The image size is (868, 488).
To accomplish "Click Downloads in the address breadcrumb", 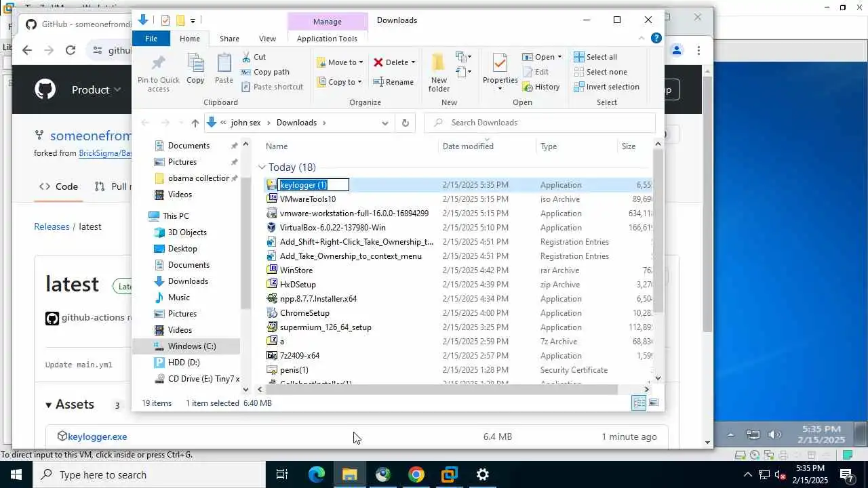I will [296, 123].
